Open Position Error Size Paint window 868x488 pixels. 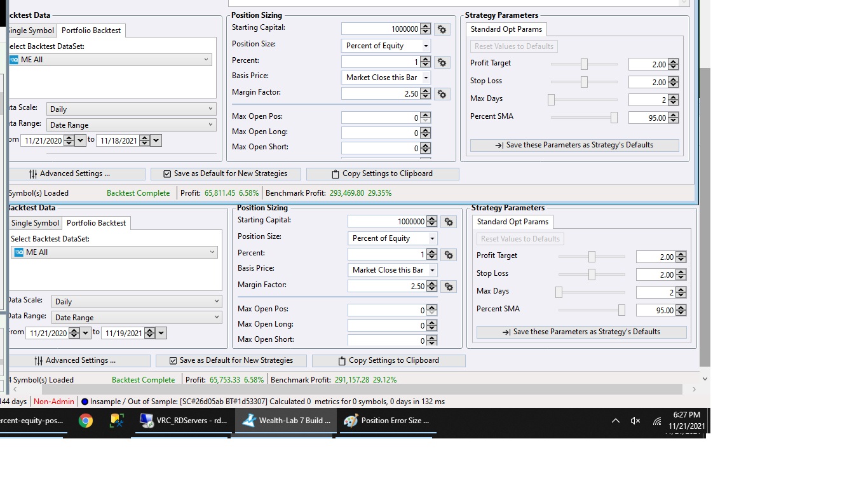[387, 421]
